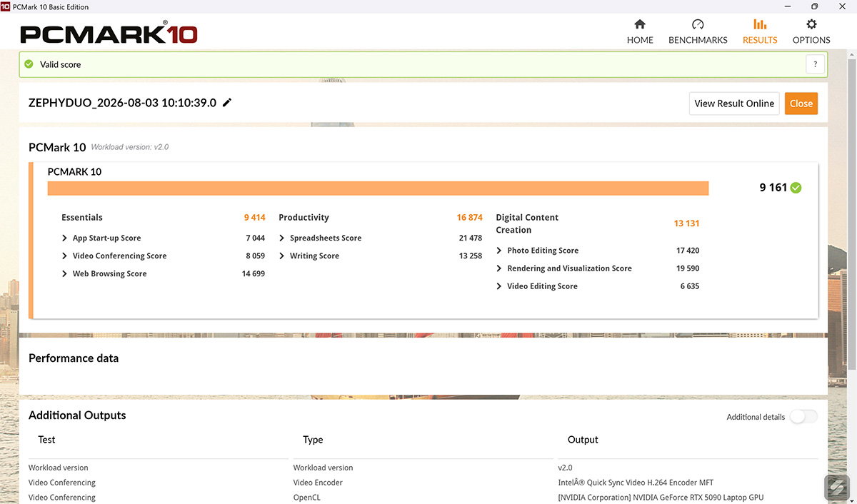Screen dimensions: 857x504
Task: Expand Rendering and Visualization Score
Action: pos(499,268)
